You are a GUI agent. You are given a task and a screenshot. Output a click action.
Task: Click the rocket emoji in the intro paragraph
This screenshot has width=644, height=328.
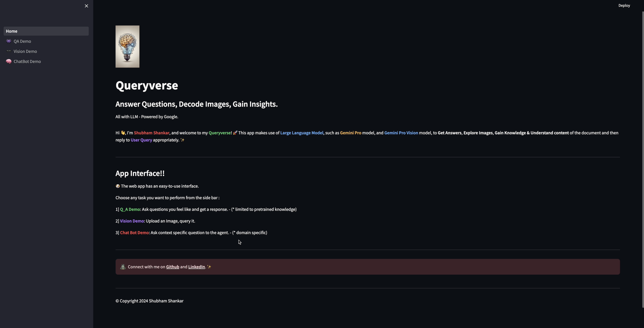click(x=235, y=133)
